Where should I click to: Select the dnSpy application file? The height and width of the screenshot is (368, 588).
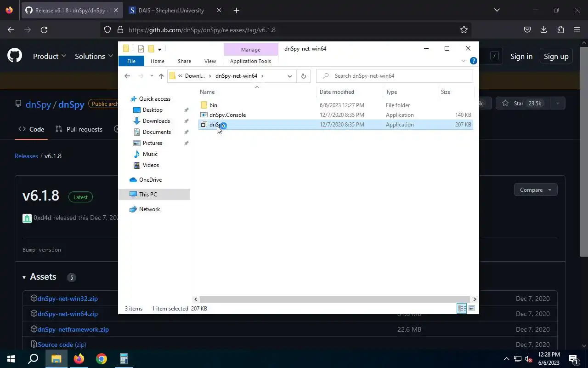point(335,125)
